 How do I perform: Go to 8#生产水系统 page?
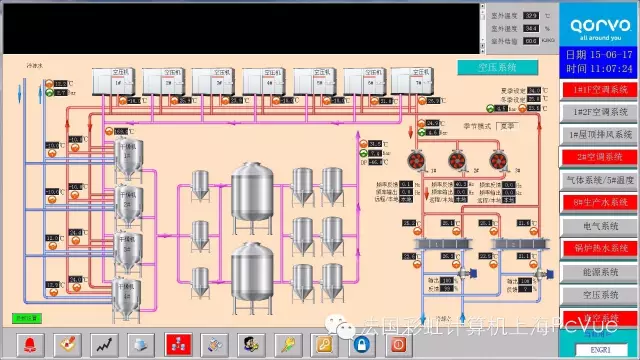[600, 202]
